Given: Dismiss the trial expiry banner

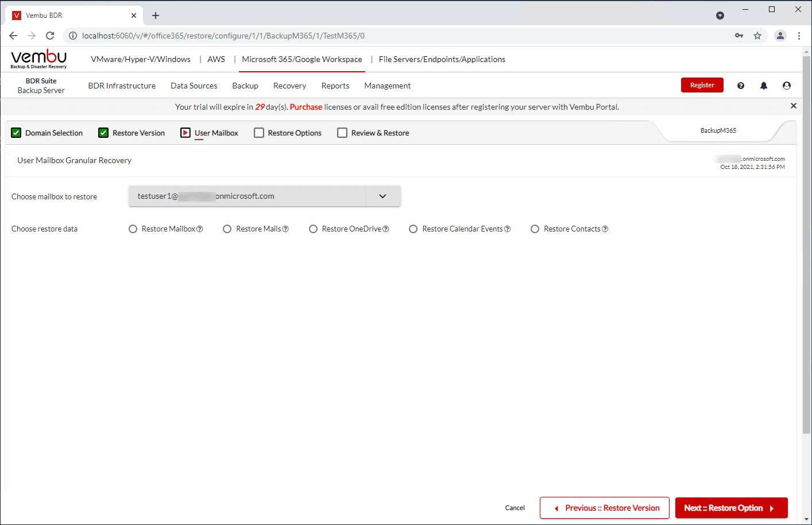Looking at the screenshot, I should coord(794,106).
